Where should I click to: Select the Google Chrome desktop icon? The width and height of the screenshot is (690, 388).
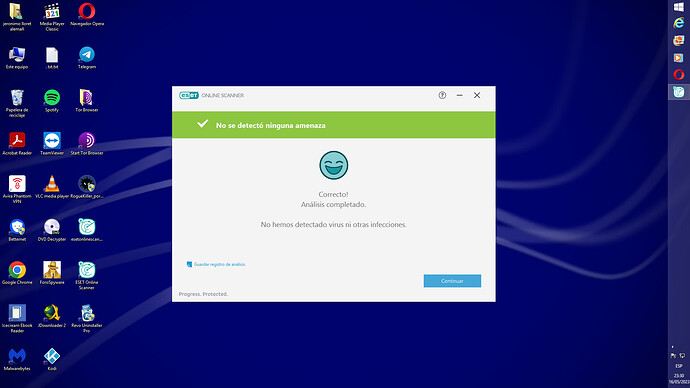tap(17, 273)
